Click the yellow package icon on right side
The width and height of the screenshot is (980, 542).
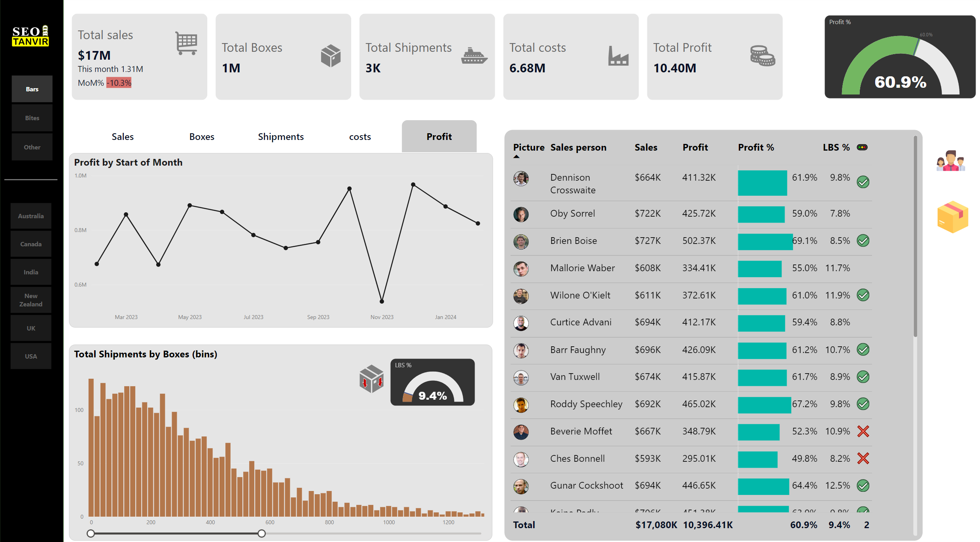click(x=953, y=217)
